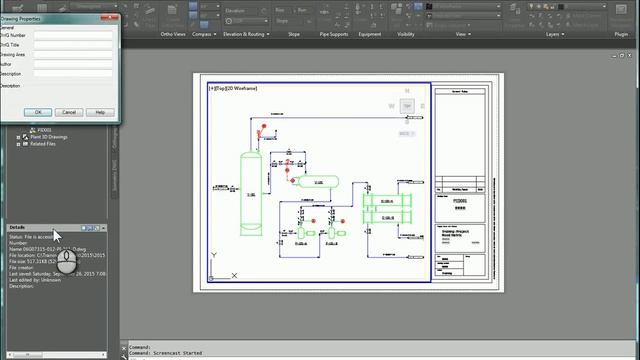Select the horizontal drum vessel in drawing
Viewport: 640px width, 360px height.
[x=318, y=182]
